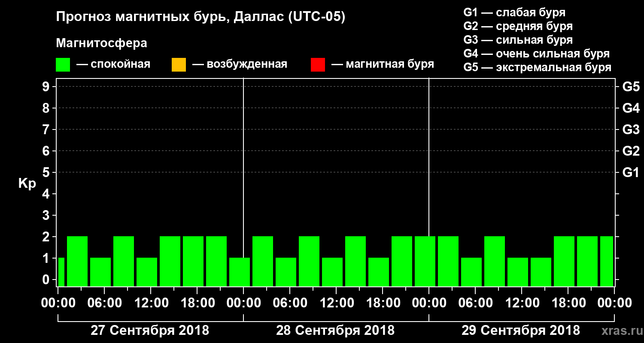The height and width of the screenshot is (343, 644).
Task: Click the 'G5' label on right axis
Action: point(631,87)
